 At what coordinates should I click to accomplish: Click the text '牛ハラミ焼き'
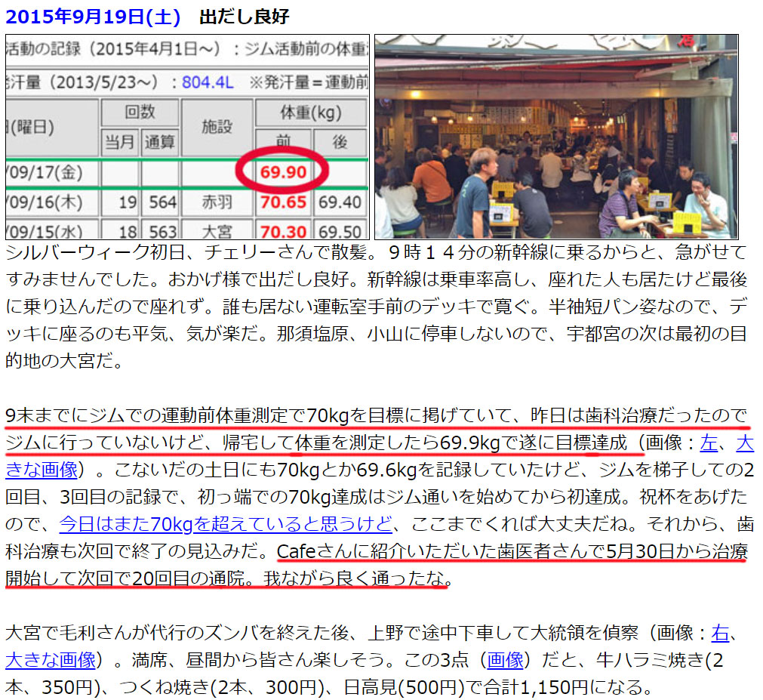(x=650, y=660)
